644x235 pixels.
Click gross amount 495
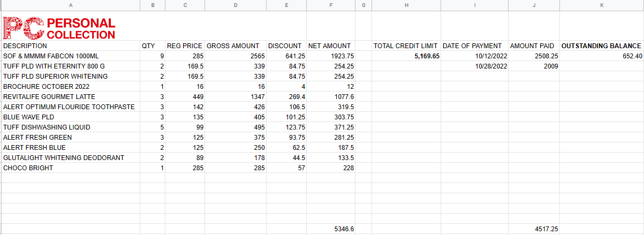(236, 127)
